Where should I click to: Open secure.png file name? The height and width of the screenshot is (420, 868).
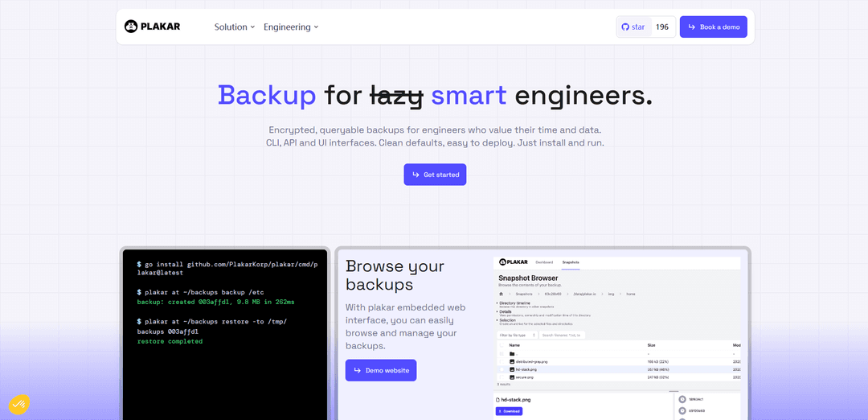525,377
